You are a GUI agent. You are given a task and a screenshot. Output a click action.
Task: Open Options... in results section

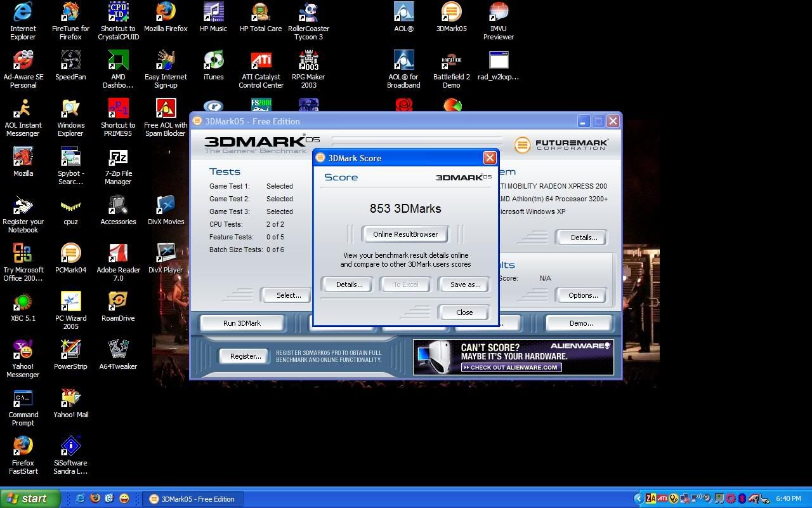point(583,295)
